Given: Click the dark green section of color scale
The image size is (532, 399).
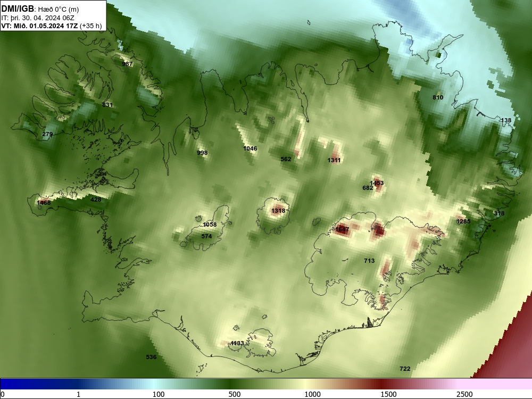Looking at the screenshot, I should 231,384.
